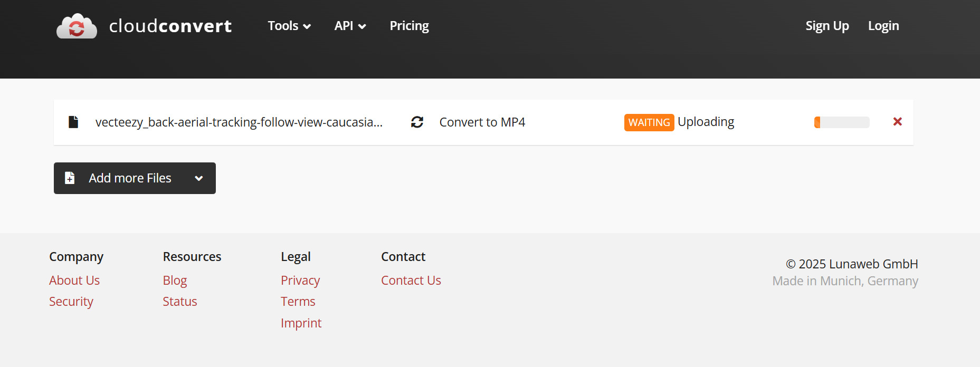Click the circular convert arrows icon
The width and height of the screenshot is (980, 367).
417,122
